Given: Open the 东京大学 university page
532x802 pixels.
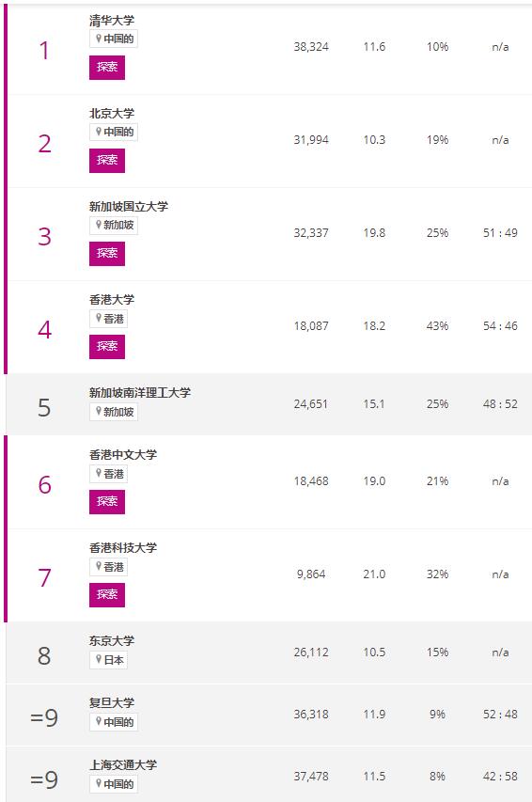Looking at the screenshot, I should coord(112,641).
